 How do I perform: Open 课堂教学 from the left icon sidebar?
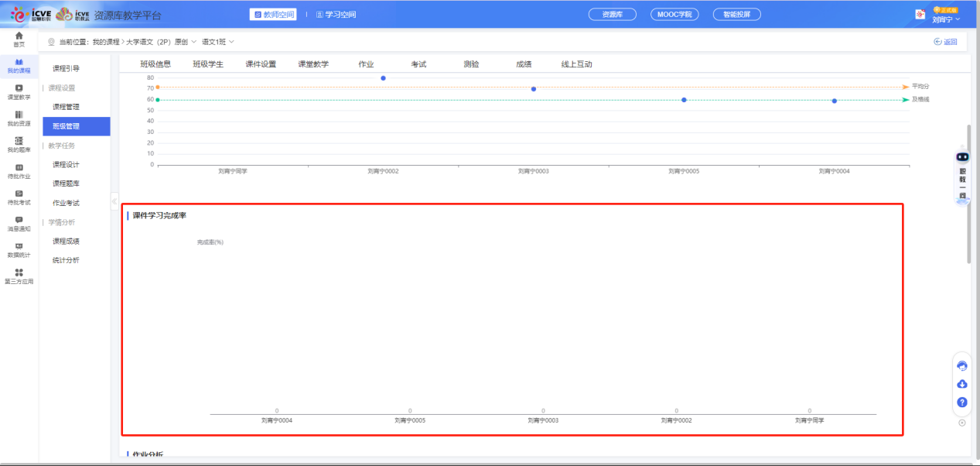[19, 91]
